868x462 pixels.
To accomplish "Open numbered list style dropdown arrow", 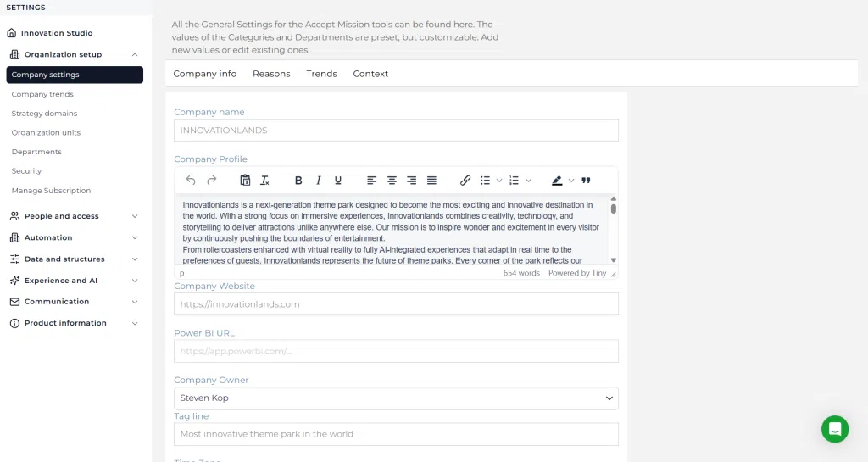I will [528, 181].
